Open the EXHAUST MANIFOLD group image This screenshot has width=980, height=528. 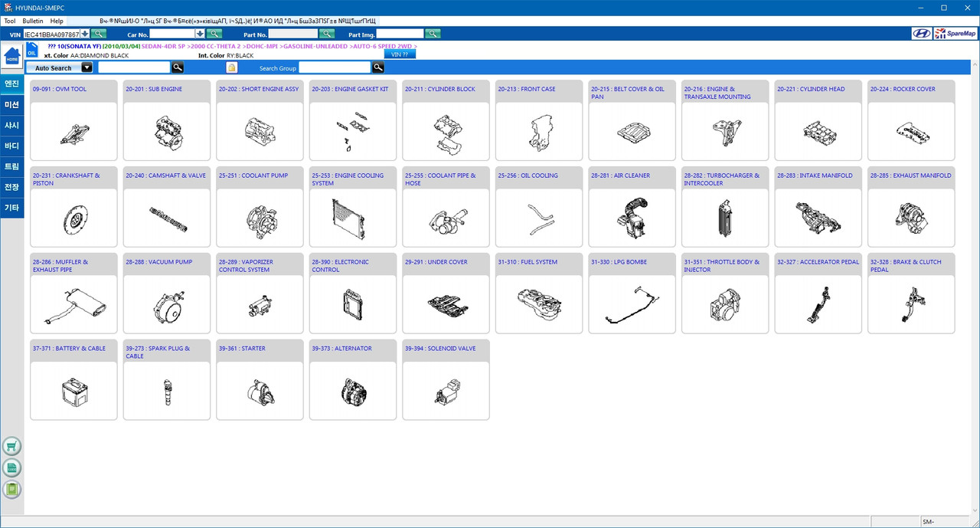(911, 217)
